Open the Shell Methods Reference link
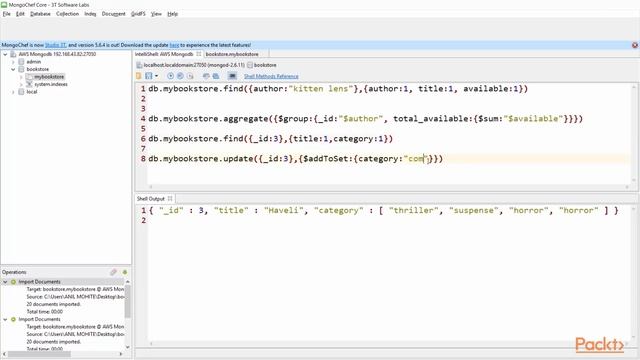This screenshot has width=640, height=360. pos(271,76)
